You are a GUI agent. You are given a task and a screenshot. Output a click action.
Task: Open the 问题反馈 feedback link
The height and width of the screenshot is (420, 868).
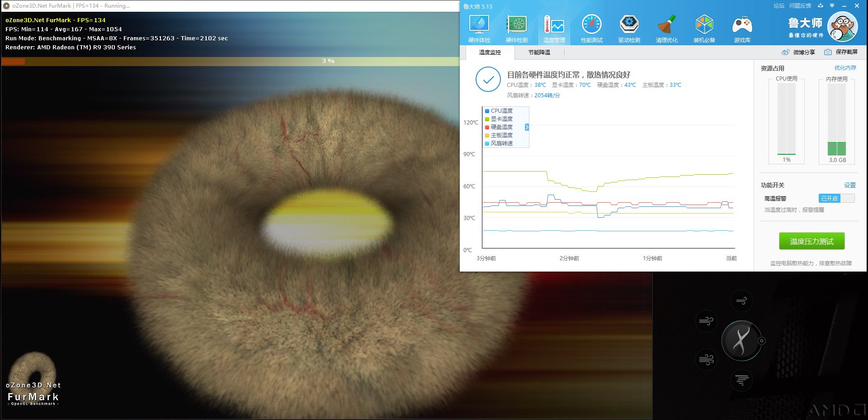(800, 6)
